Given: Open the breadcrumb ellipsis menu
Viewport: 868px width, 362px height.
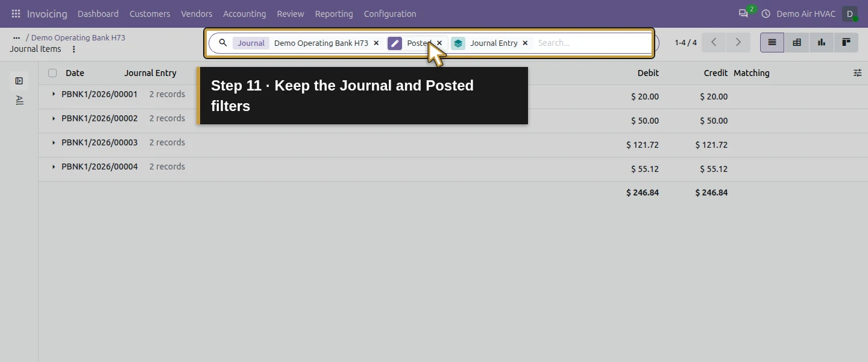Looking at the screenshot, I should tap(17, 37).
